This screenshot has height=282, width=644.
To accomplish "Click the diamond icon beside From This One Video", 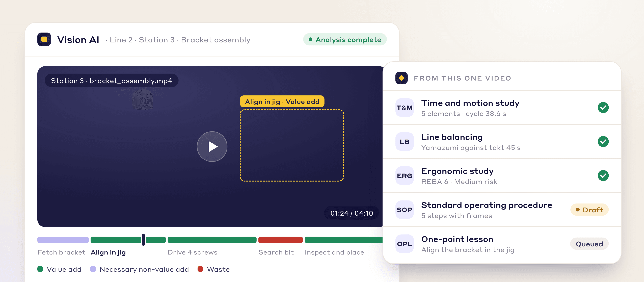I will click(x=401, y=78).
